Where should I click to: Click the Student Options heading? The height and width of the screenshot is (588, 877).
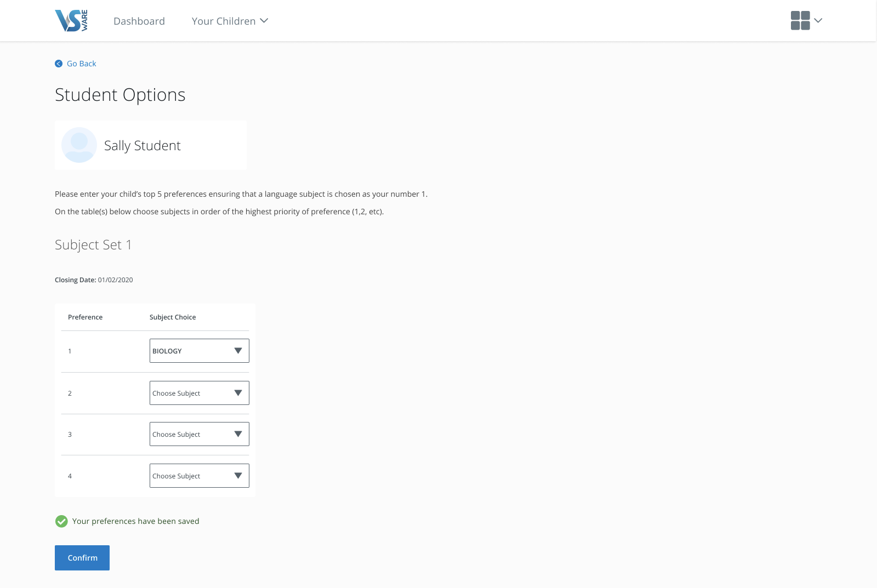pos(120,95)
